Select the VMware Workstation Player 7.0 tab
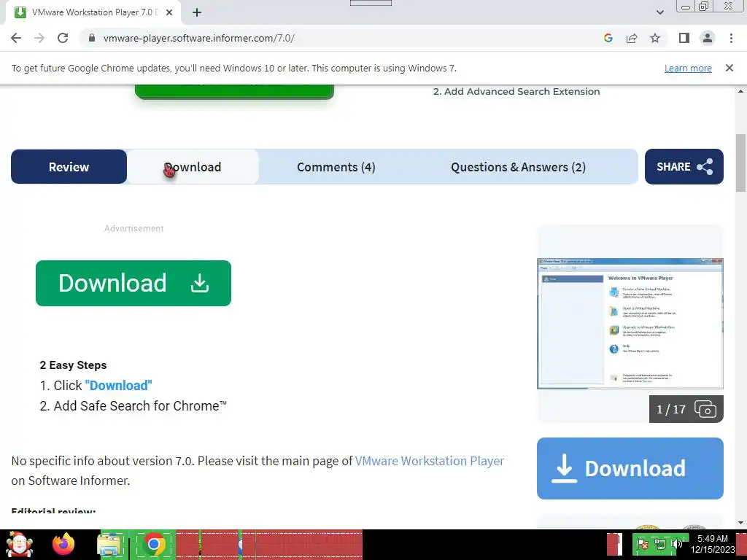Image resolution: width=747 pixels, height=560 pixels. click(x=93, y=12)
